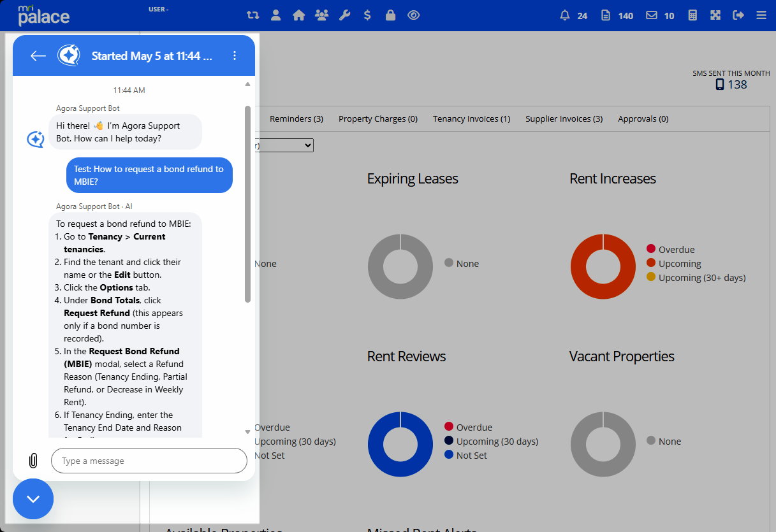Switch to Reminders (3) tab
Viewport: 776px width, 532px height.
pyautogui.click(x=296, y=119)
